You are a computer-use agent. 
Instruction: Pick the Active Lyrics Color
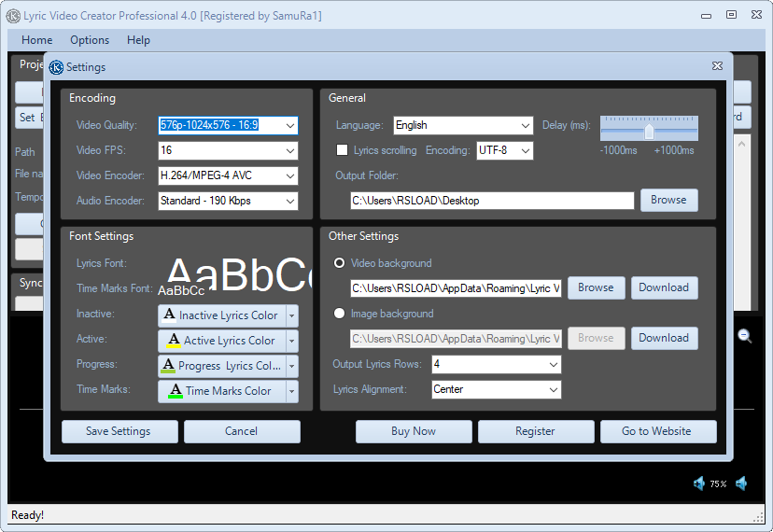point(222,341)
